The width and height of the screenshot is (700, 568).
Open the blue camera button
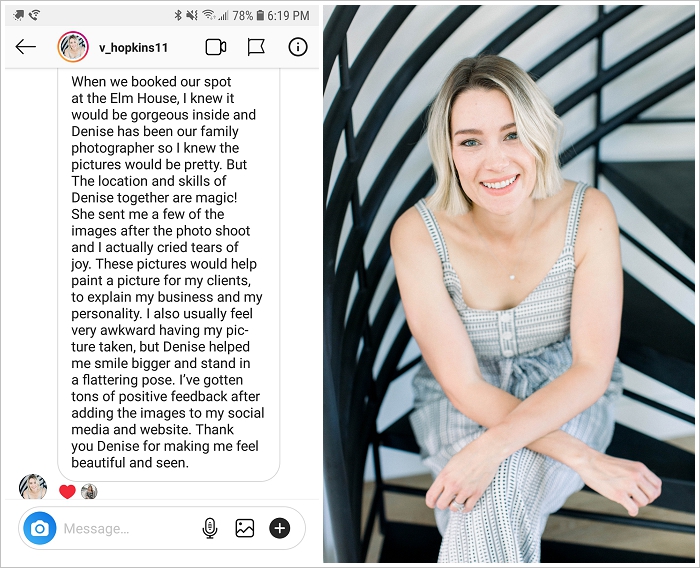(40, 528)
